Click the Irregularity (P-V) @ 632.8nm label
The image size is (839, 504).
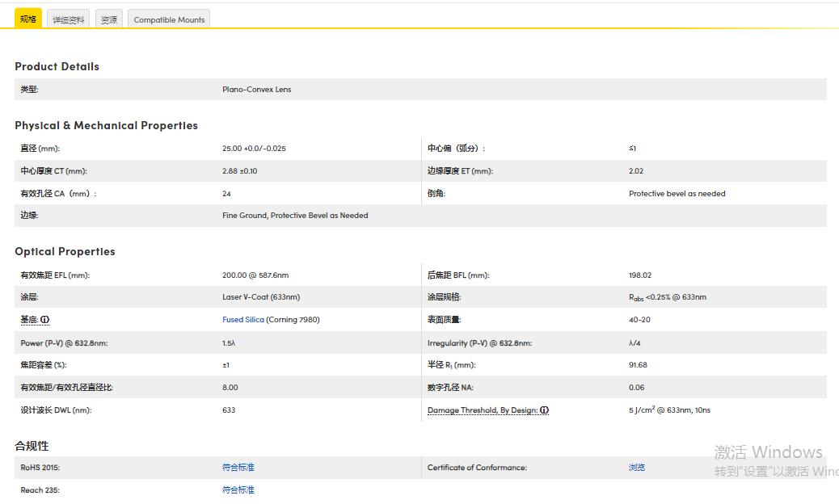(479, 343)
